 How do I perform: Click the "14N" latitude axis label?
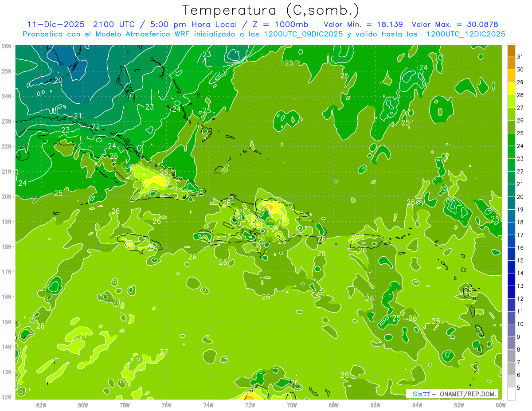(7, 347)
